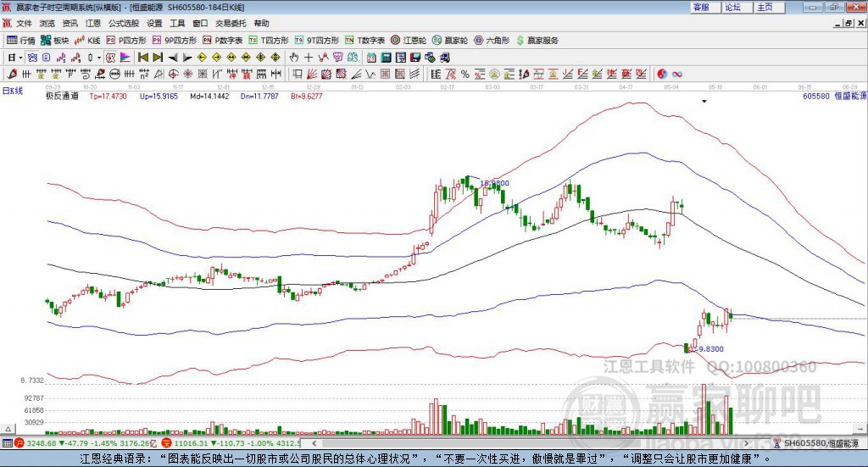Click the red target circle tool
Viewport: 868px width, 467px height.
point(173,74)
